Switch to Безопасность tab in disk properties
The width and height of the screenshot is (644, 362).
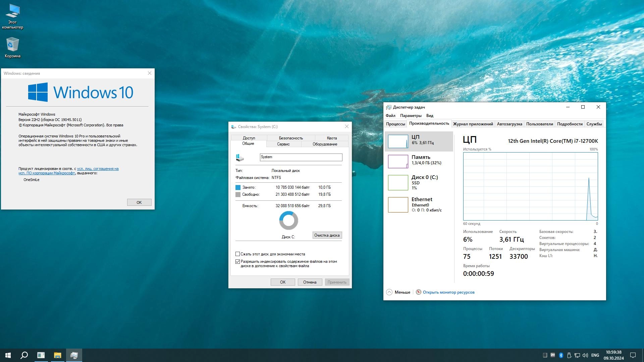291,138
